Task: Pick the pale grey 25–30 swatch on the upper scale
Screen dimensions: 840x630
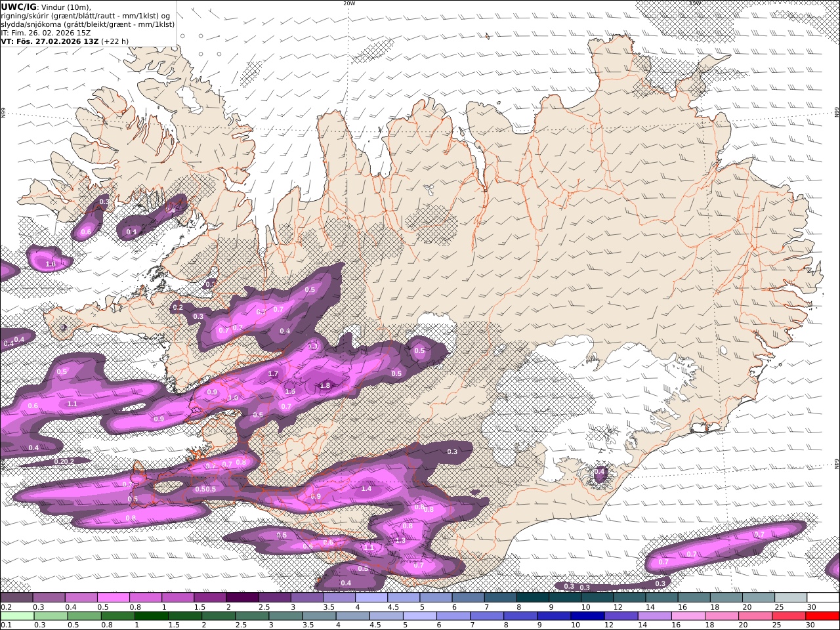Action: coord(791,598)
